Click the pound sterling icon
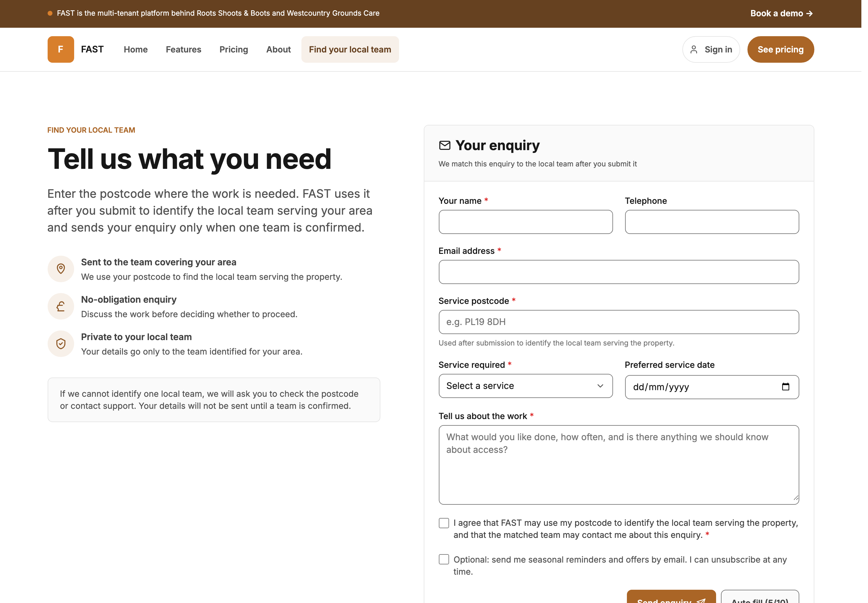Viewport: 868px width, 603px height. click(x=61, y=306)
